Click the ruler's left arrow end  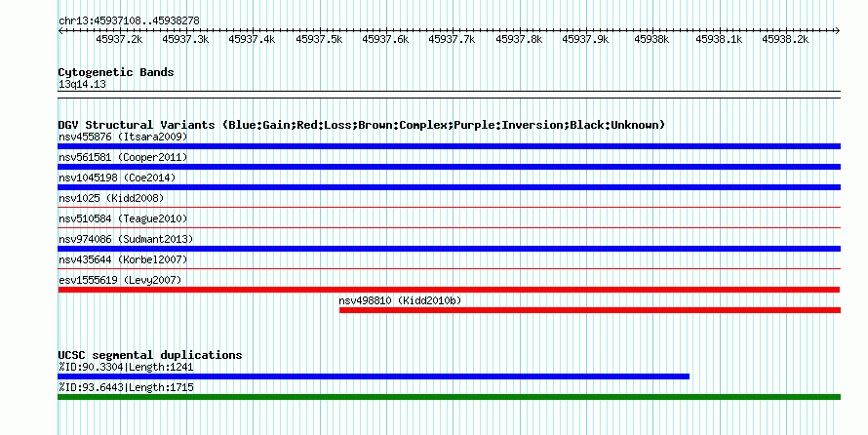coord(60,31)
